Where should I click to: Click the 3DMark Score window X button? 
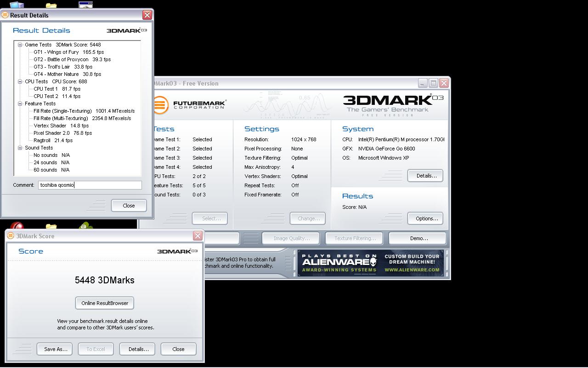click(198, 236)
